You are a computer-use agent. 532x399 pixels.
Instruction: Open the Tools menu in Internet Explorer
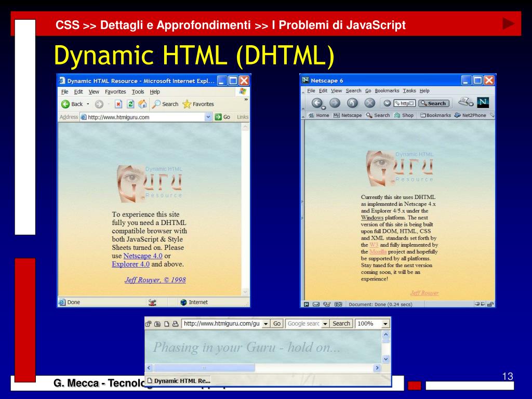[x=138, y=91]
